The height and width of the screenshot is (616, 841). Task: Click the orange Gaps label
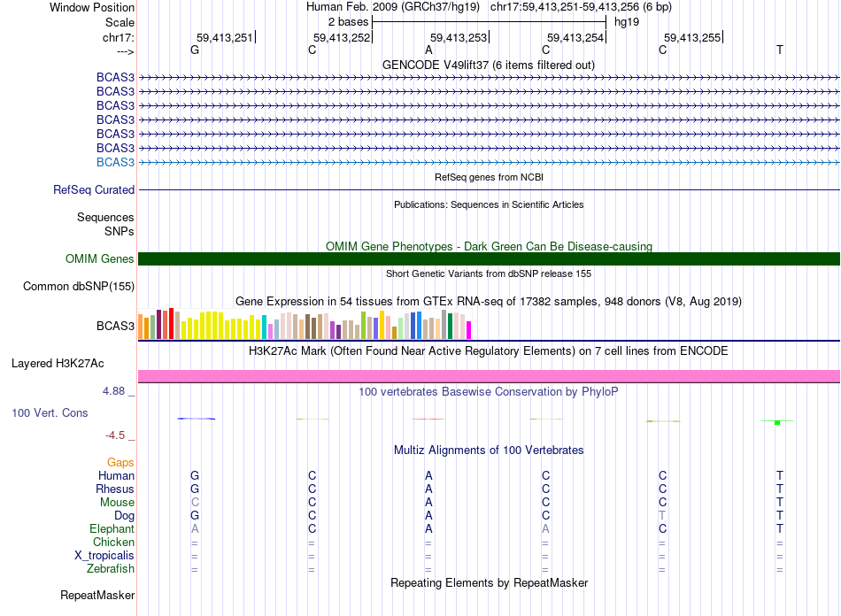point(120,462)
